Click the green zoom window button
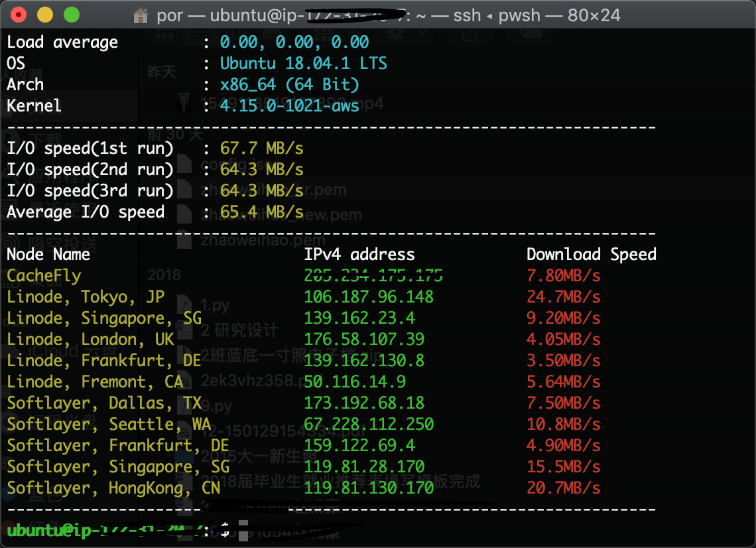 point(72,15)
